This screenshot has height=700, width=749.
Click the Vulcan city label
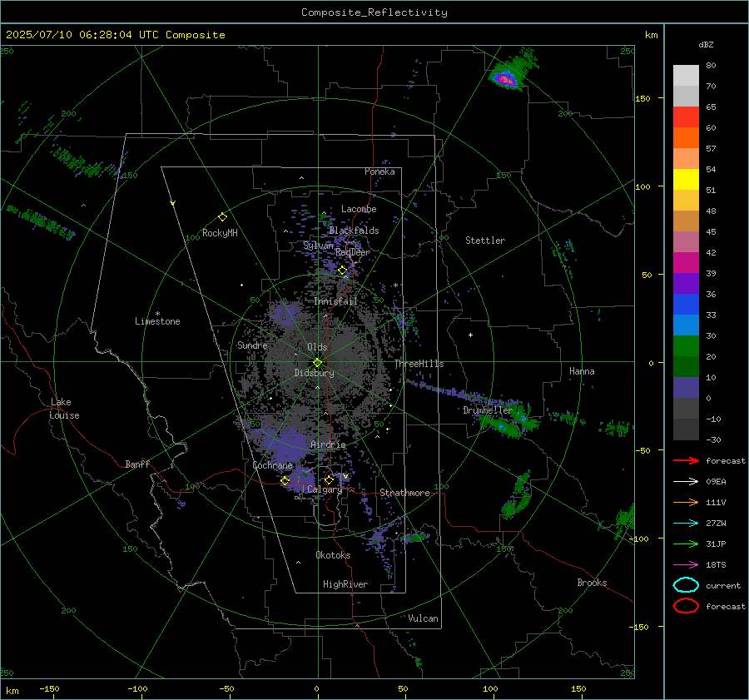click(423, 618)
